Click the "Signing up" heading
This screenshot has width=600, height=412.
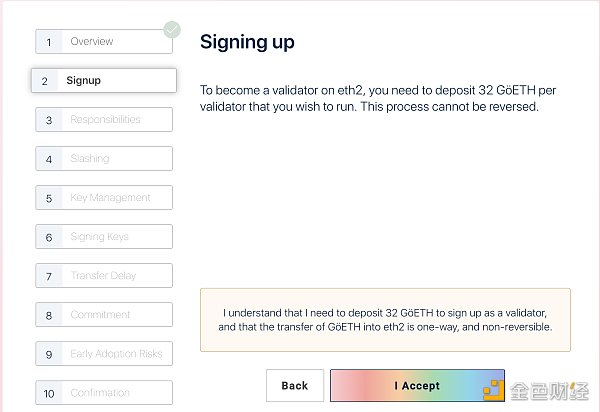tap(247, 42)
